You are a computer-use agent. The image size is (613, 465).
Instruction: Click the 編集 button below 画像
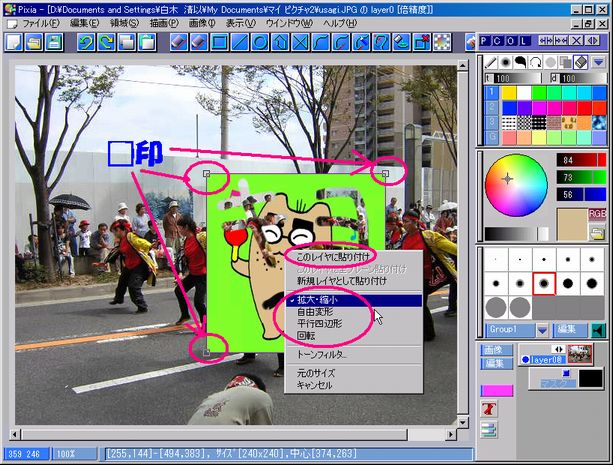coord(496,364)
